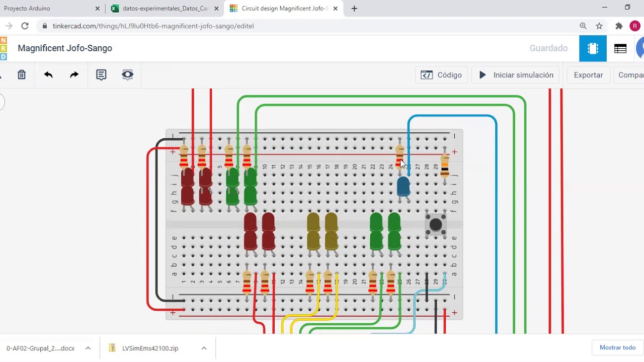Click the Exportar button

pyautogui.click(x=588, y=75)
